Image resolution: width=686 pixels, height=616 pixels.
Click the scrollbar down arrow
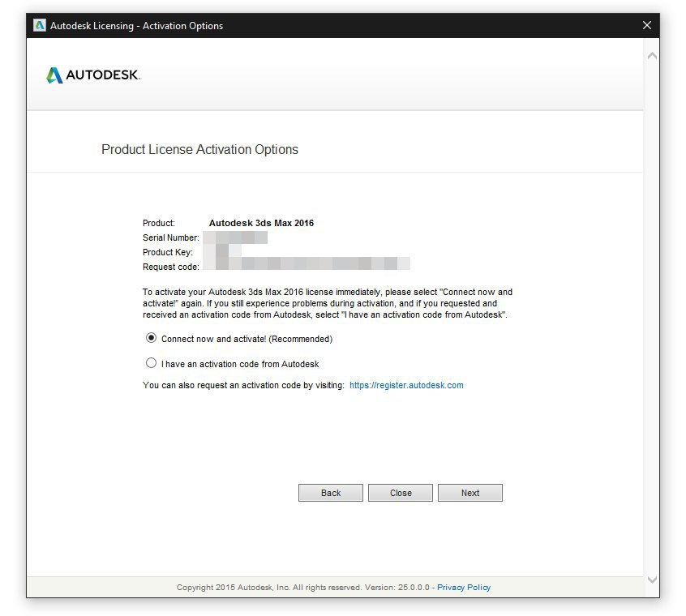[x=652, y=580]
